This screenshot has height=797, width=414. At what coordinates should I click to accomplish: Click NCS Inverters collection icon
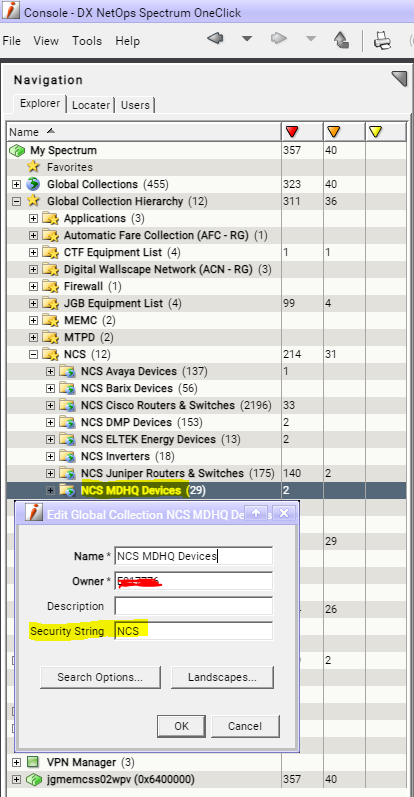[67, 456]
